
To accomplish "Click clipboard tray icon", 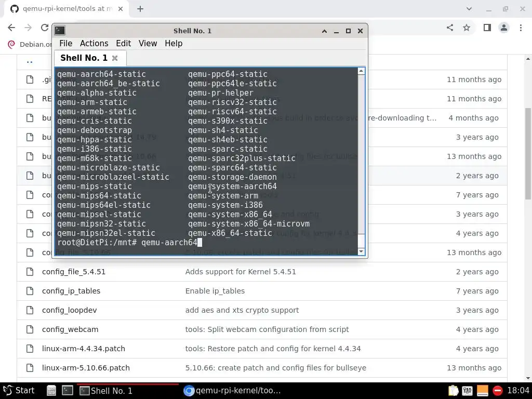I will coord(453,391).
